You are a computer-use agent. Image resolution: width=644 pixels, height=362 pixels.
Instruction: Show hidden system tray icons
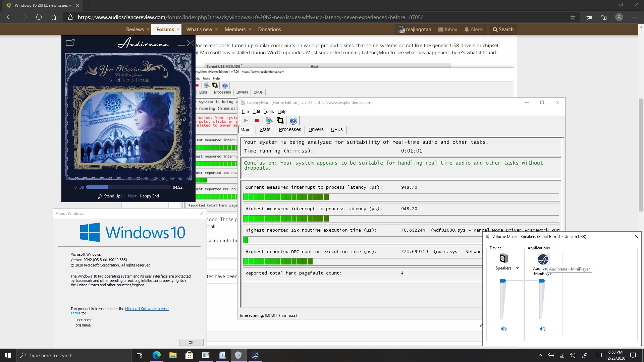tap(540, 355)
